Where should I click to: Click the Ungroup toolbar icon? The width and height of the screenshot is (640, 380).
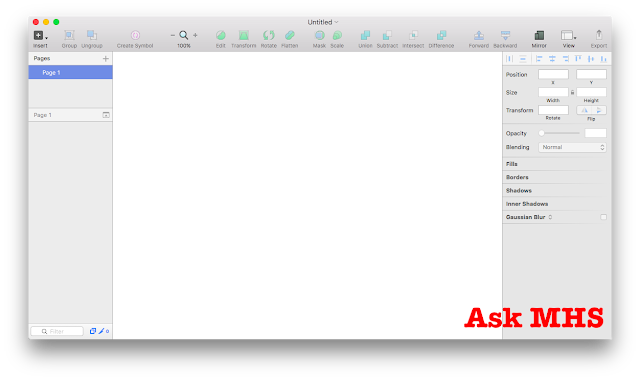pos(92,35)
